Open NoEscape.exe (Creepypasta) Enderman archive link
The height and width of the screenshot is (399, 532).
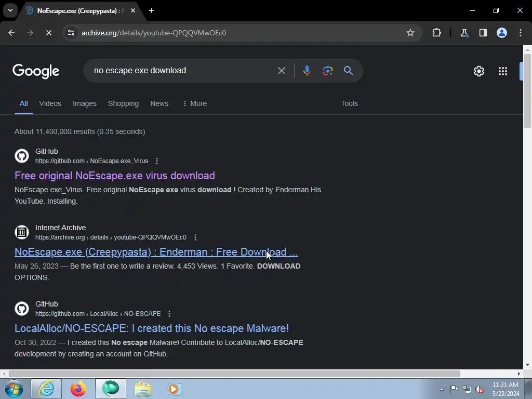tap(156, 252)
